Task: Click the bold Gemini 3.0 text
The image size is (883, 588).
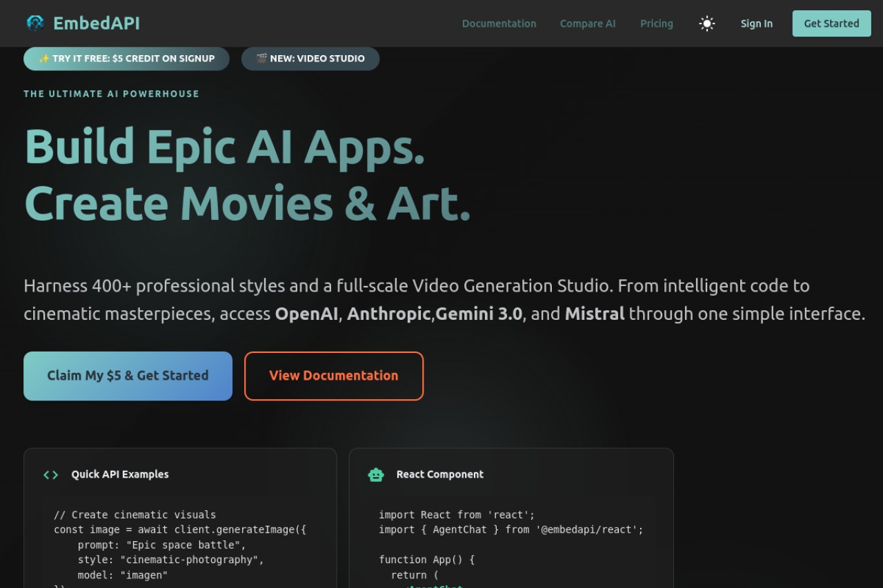Action: [x=479, y=314]
